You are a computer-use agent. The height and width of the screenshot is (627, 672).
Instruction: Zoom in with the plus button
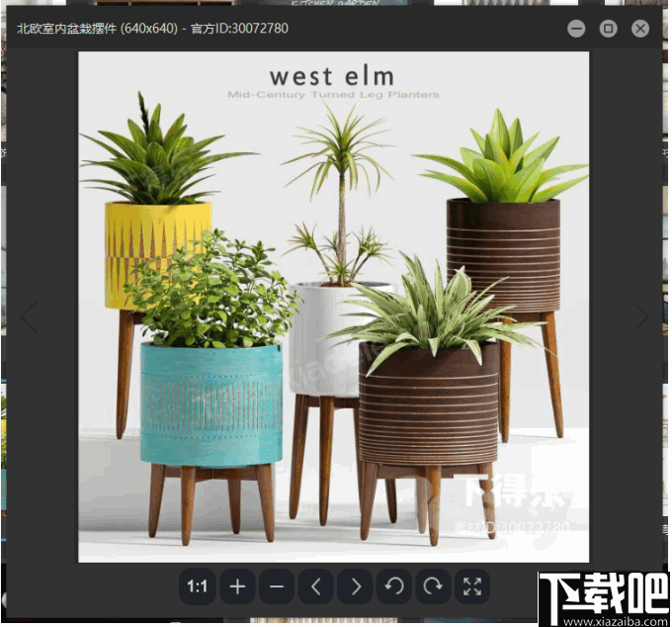(237, 586)
